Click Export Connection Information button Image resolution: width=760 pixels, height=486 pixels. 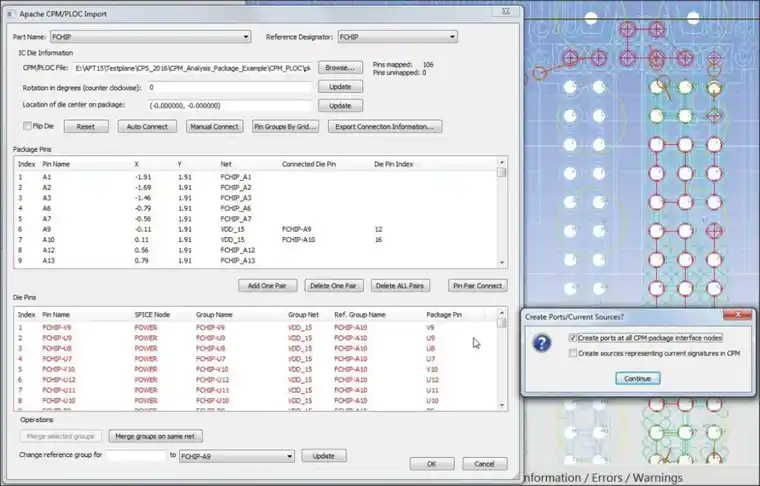385,126
